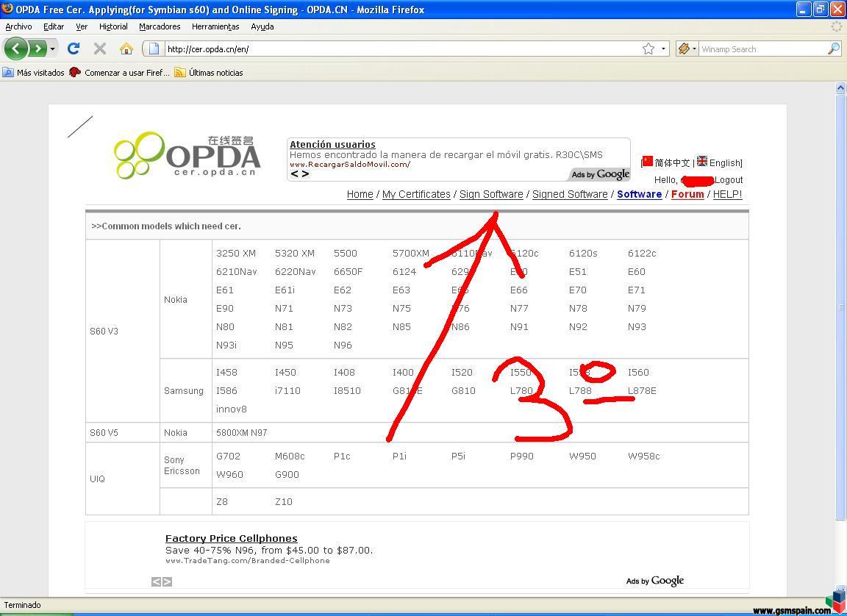Image resolution: width=847 pixels, height=616 pixels.
Task: Open Comenzar a usar Firefox bookmark
Action: (x=119, y=72)
